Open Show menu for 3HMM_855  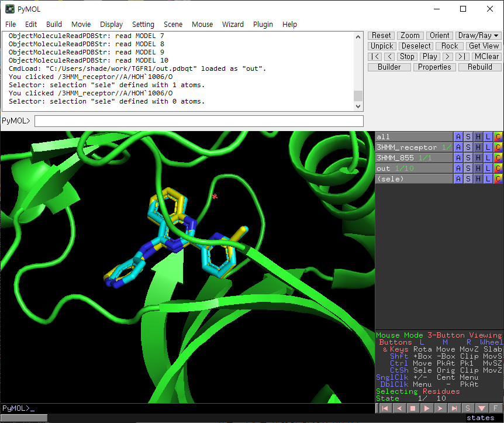(468, 158)
